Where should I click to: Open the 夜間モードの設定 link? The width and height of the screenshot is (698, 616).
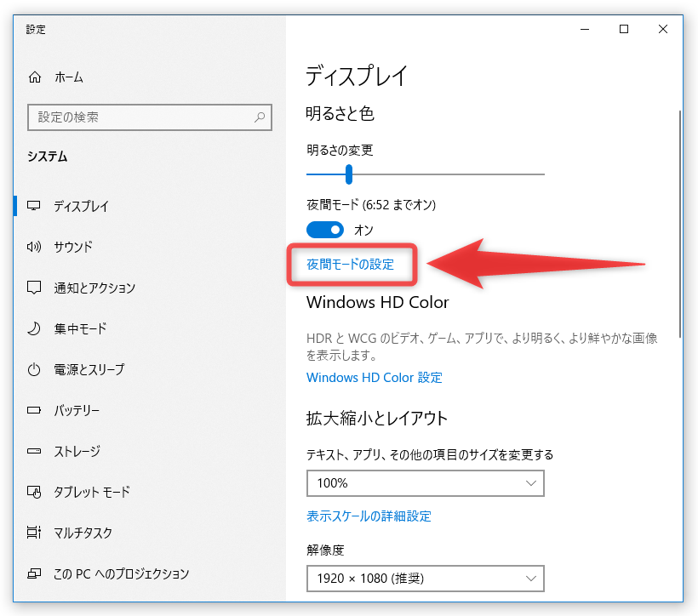[x=351, y=265]
